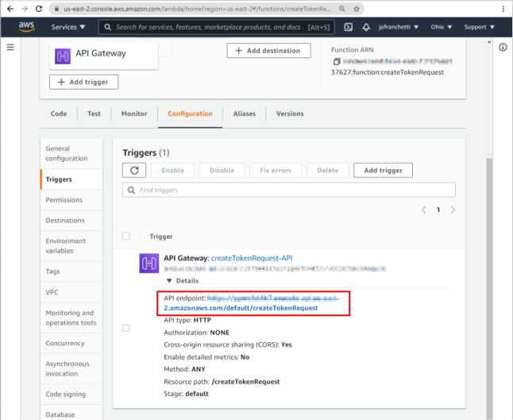Viewport: 513px width, 420px height.
Task: Open Destinations in configuration sidebar
Action: (71, 221)
